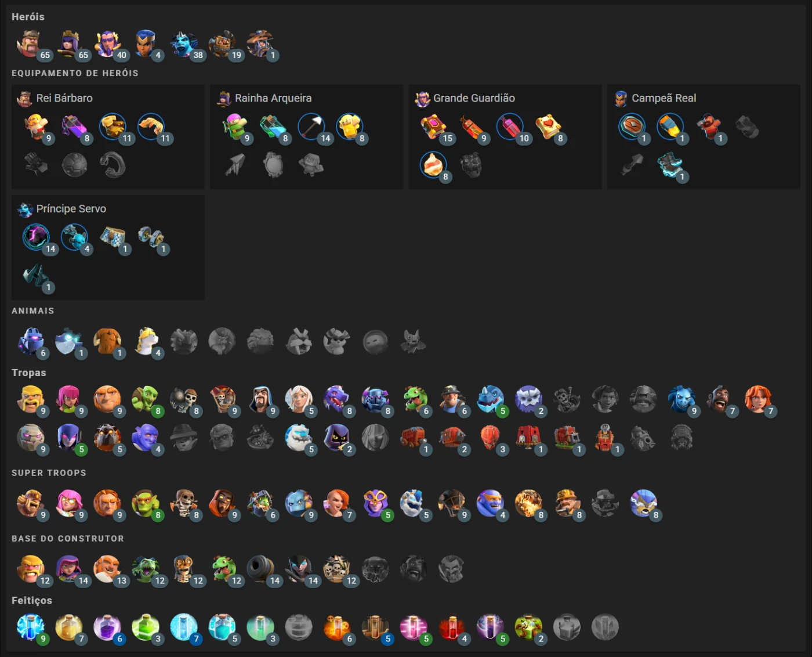The width and height of the screenshot is (812, 657).
Task: Click the Electro Dragon troop icon
Action: pyautogui.click(x=490, y=399)
